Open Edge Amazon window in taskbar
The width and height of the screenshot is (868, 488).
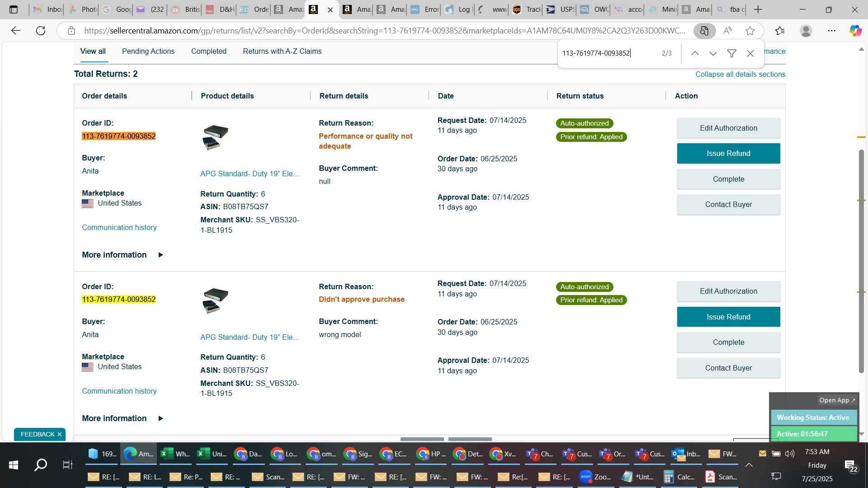click(139, 454)
